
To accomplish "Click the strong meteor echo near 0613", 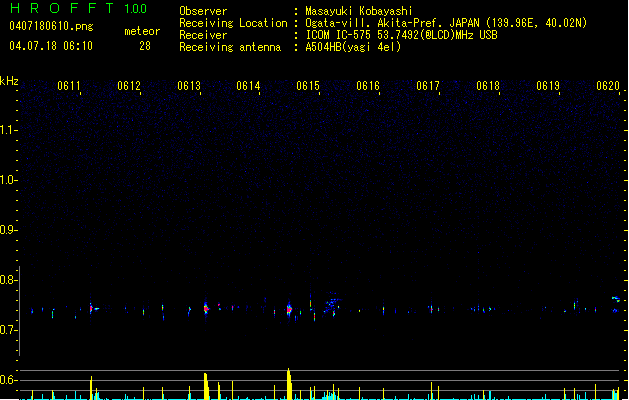I will [x=206, y=308].
